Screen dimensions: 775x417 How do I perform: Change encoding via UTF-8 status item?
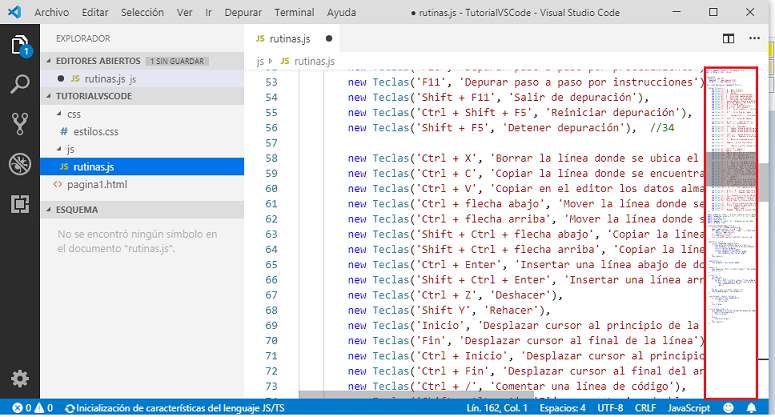610,408
